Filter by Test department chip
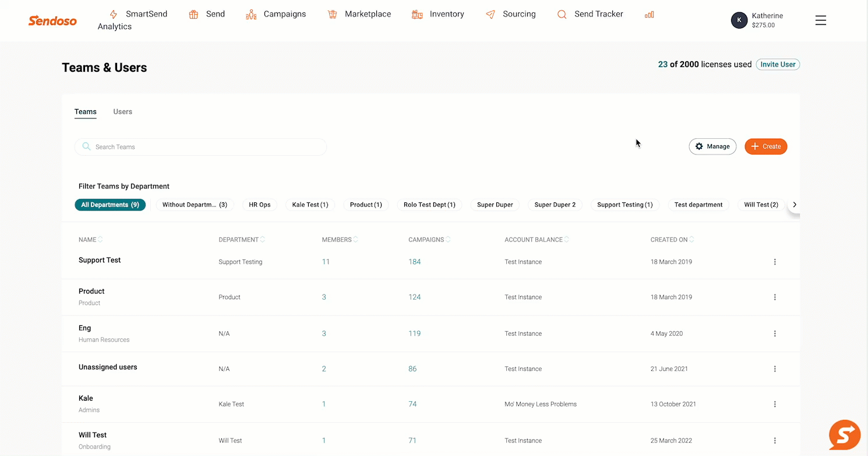868x456 pixels. click(x=698, y=205)
